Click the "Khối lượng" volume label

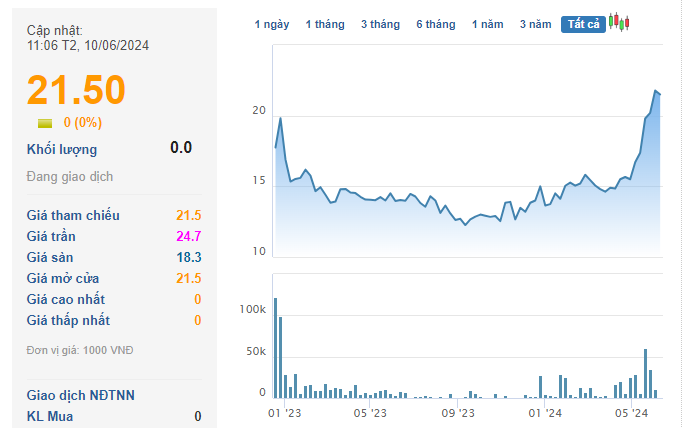pos(62,149)
